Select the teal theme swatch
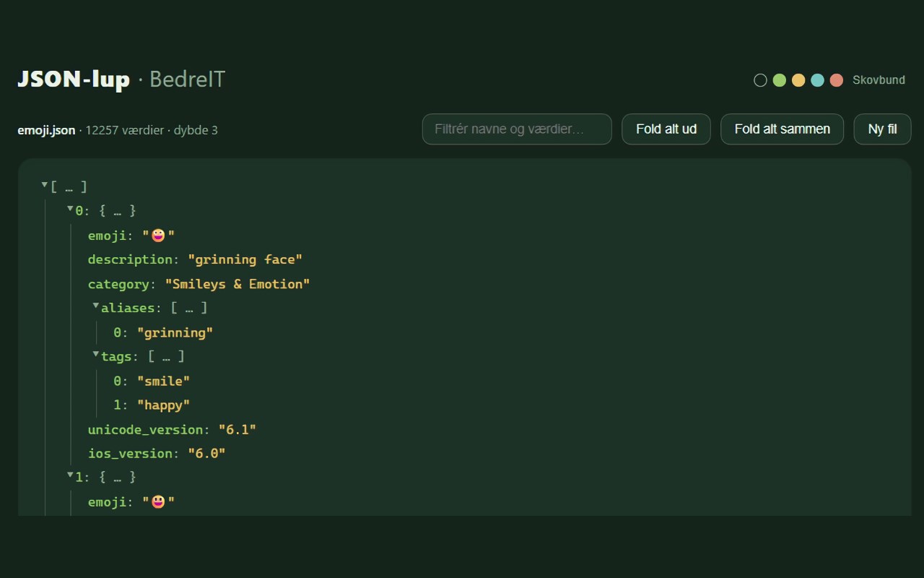924x578 pixels. pyautogui.click(x=817, y=80)
